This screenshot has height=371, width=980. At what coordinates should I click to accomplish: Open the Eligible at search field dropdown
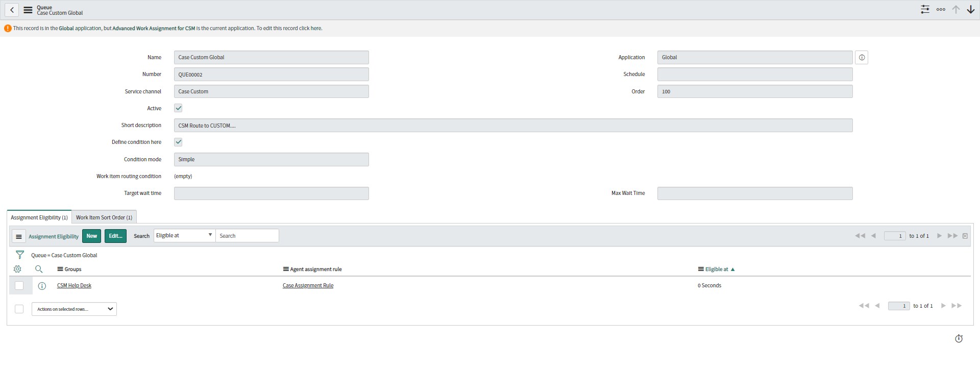click(x=184, y=236)
